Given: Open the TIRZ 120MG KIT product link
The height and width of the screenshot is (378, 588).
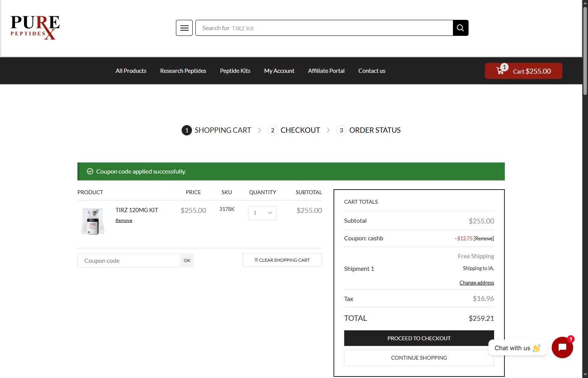Looking at the screenshot, I should pyautogui.click(x=137, y=210).
